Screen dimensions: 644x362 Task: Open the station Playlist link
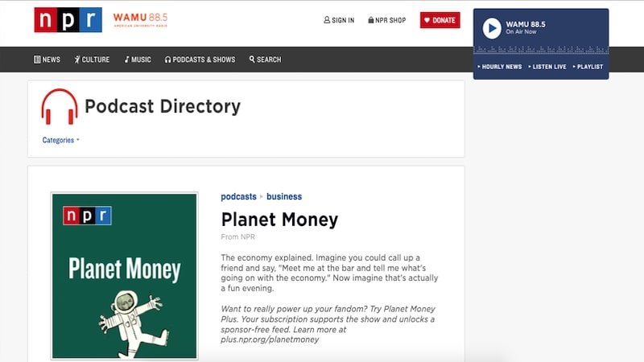click(x=588, y=67)
